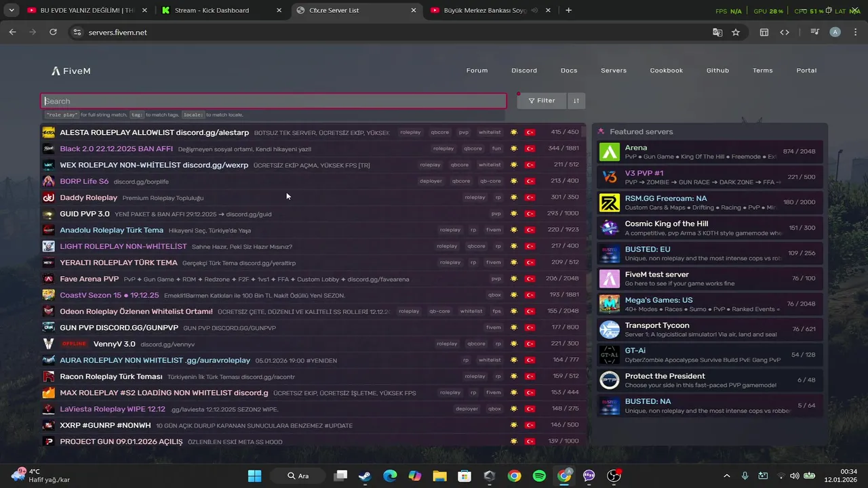Click the star icon on GUID PVP 3.0 row
Viewport: 868px width, 488px height.
coord(514,214)
